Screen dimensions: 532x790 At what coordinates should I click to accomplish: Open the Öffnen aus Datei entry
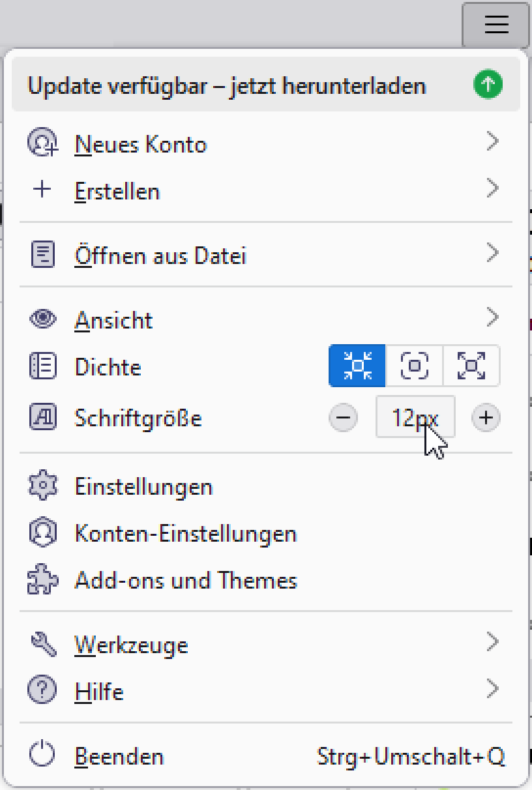tap(160, 256)
